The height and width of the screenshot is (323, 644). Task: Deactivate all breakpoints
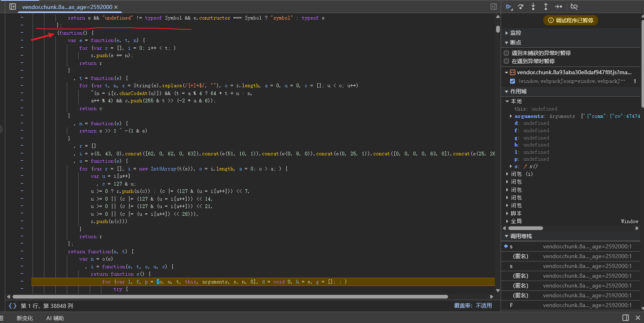coord(574,7)
